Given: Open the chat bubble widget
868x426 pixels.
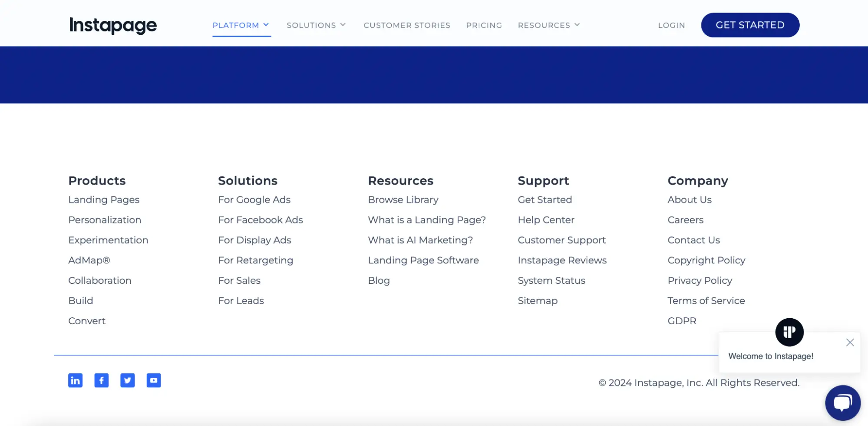Looking at the screenshot, I should coord(842,403).
